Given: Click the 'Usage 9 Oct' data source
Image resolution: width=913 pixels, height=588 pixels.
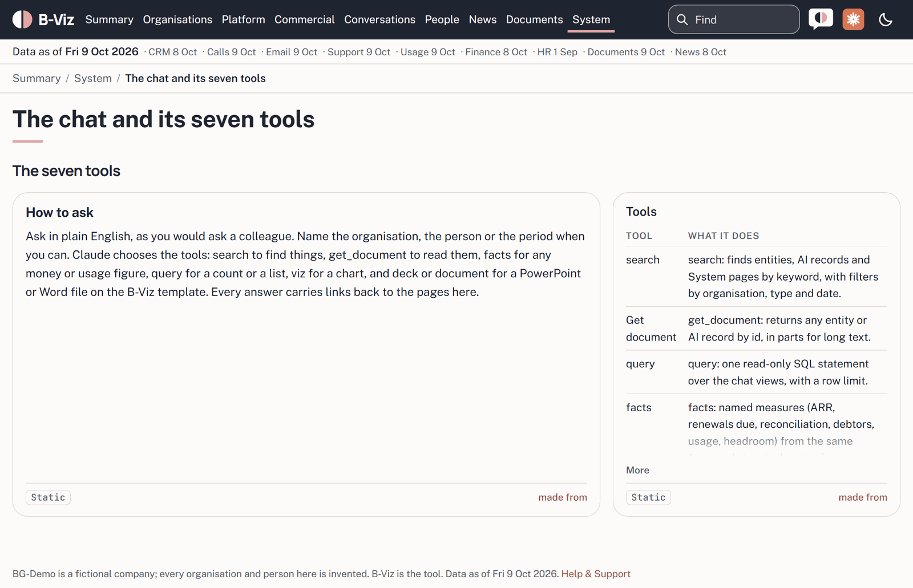Looking at the screenshot, I should click(x=428, y=52).
